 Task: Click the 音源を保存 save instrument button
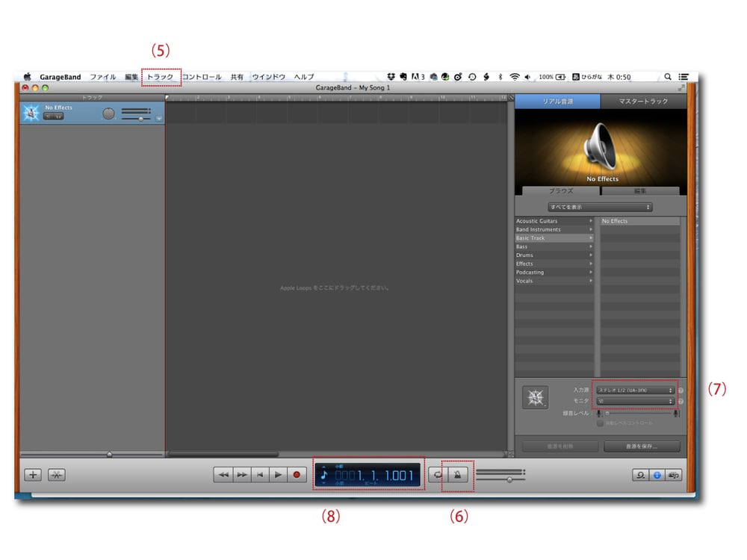tap(642, 447)
